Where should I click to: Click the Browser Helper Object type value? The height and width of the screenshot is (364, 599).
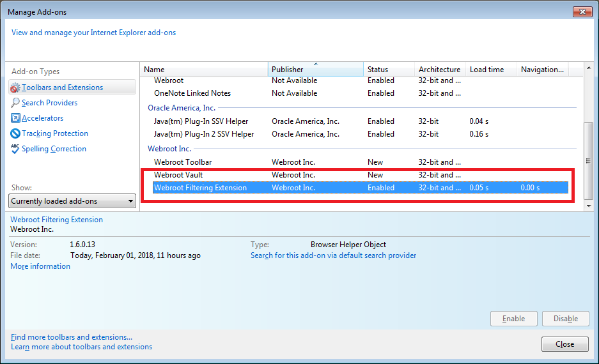(x=348, y=245)
